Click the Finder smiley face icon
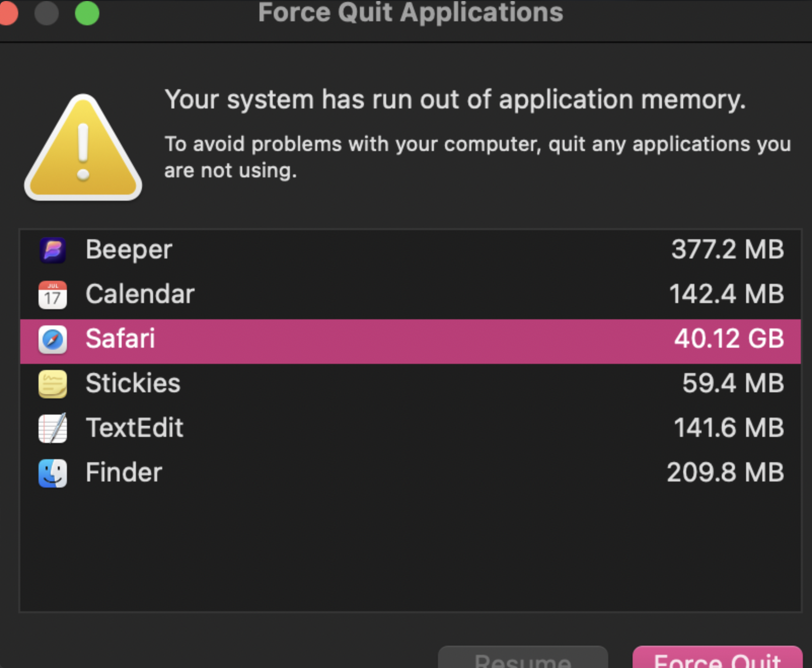The height and width of the screenshot is (668, 812). 52,472
